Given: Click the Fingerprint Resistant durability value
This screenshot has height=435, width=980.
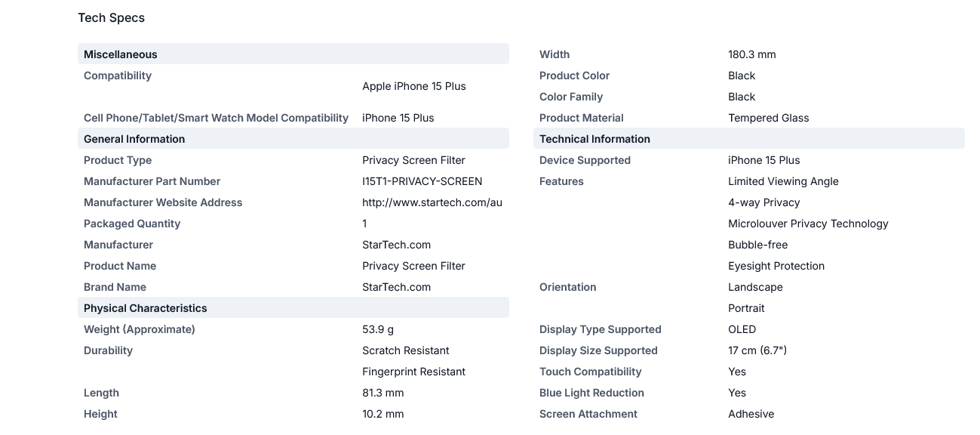Looking at the screenshot, I should 414,372.
